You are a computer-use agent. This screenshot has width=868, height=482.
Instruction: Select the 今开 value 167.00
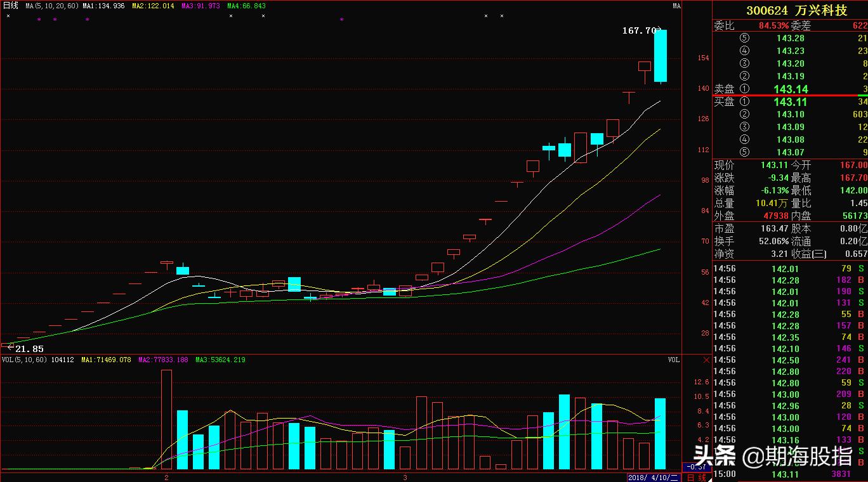[853, 166]
